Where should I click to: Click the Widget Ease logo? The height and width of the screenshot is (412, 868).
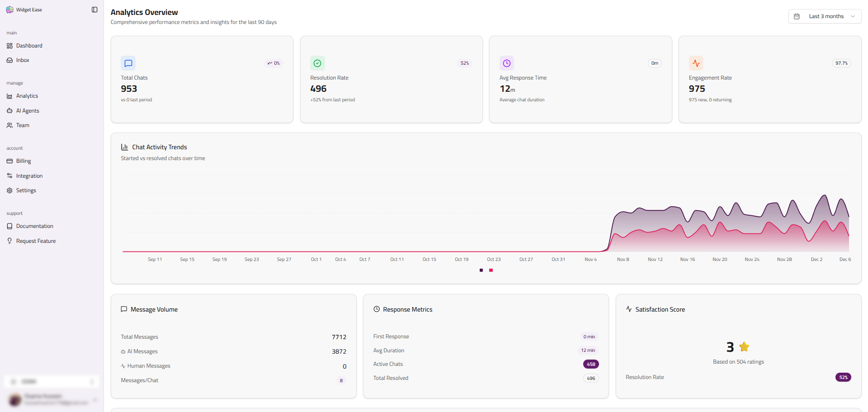click(x=9, y=9)
